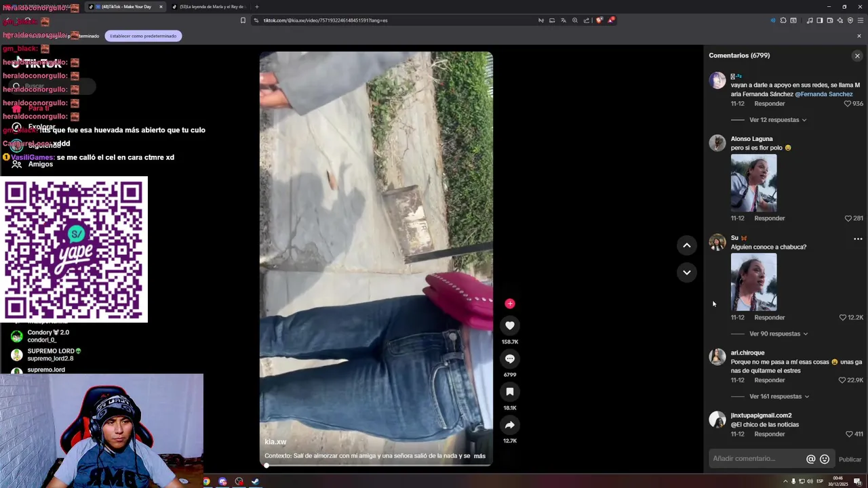Expand video description with 'más'
Viewport: 868px width, 488px height.
point(479,456)
